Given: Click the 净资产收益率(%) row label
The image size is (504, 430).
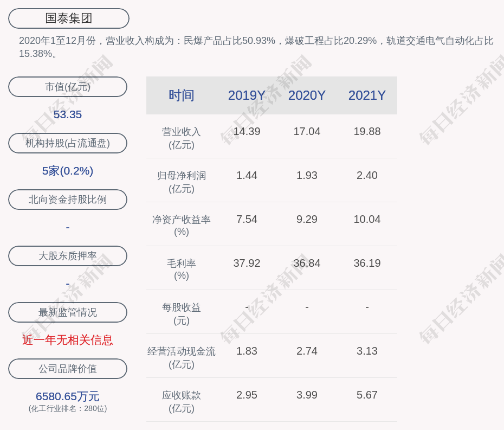Looking at the screenshot, I should 182,226.
